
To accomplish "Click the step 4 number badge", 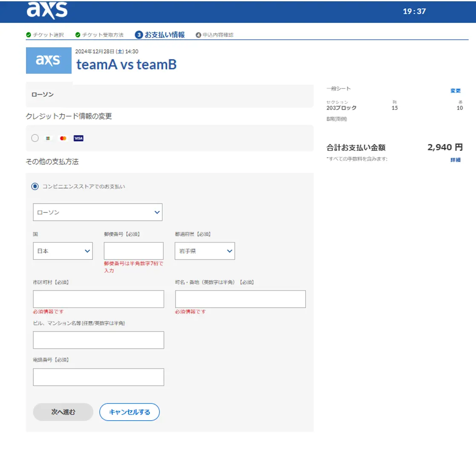I will pos(198,35).
